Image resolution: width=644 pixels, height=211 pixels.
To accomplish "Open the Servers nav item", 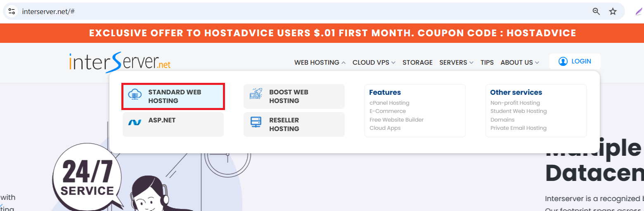I will tap(453, 63).
